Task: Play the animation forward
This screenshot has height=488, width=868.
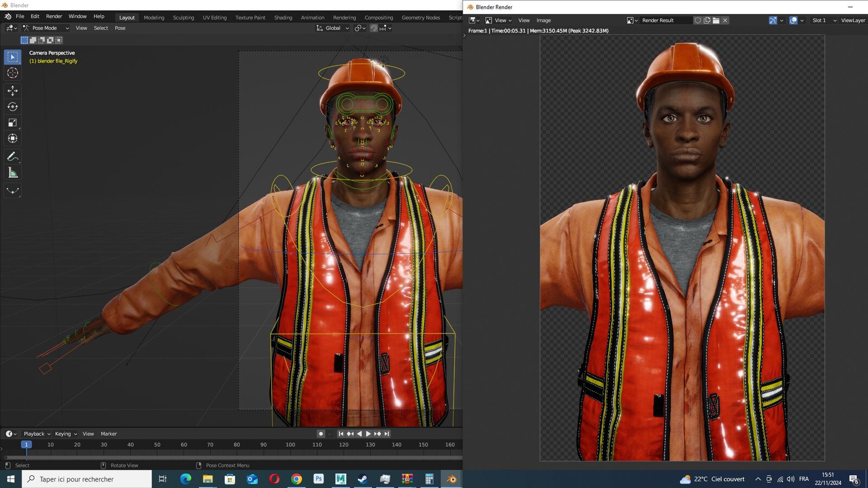Action: 368,434
